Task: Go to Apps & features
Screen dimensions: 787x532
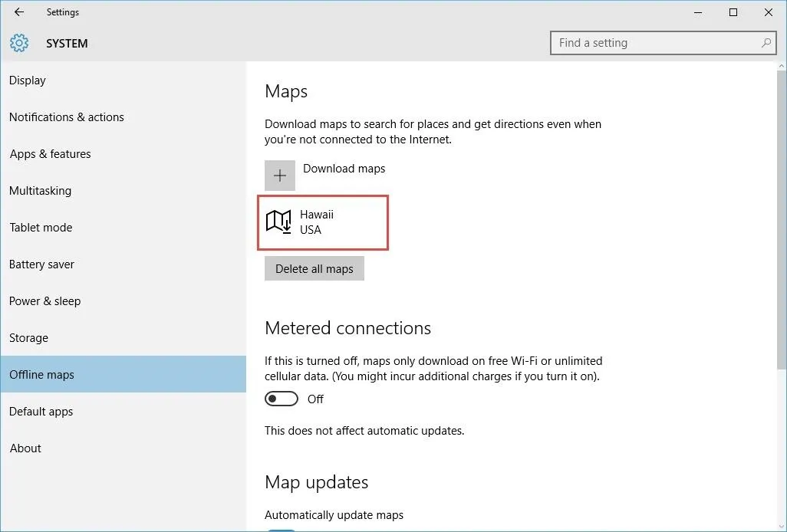Action: pos(123,154)
